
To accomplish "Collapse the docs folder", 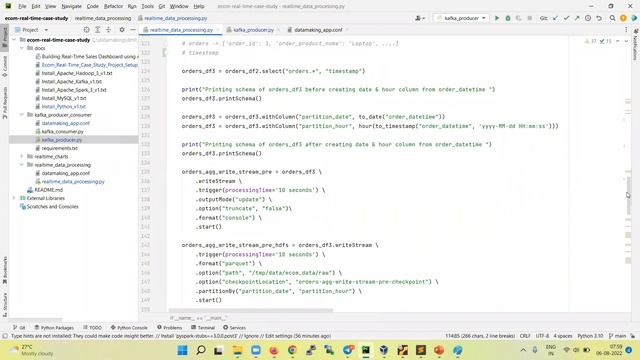I will coord(22,48).
